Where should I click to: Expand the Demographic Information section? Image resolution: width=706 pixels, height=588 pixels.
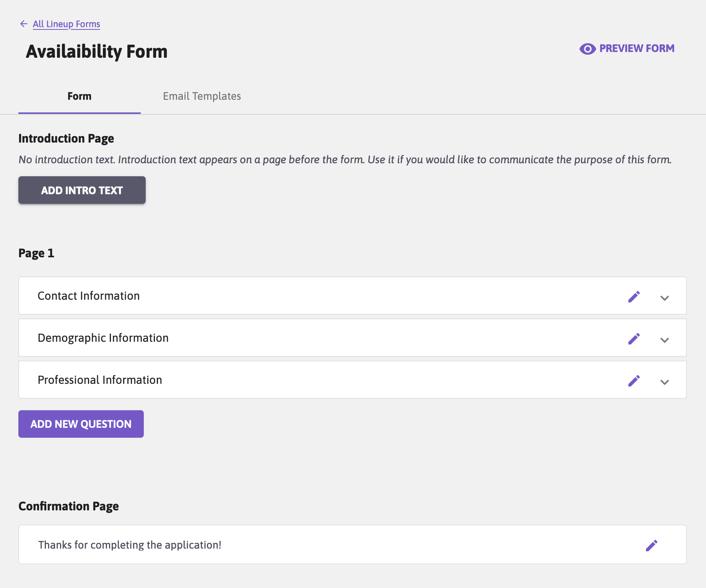point(665,339)
